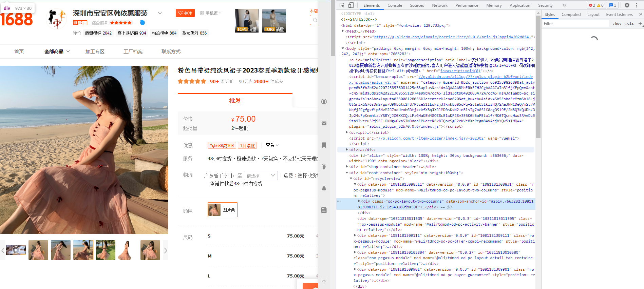Image resolution: width=644 pixels, height=289 pixels.
Task: Play the product video thumbnail
Action: pyautogui.click(x=16, y=250)
